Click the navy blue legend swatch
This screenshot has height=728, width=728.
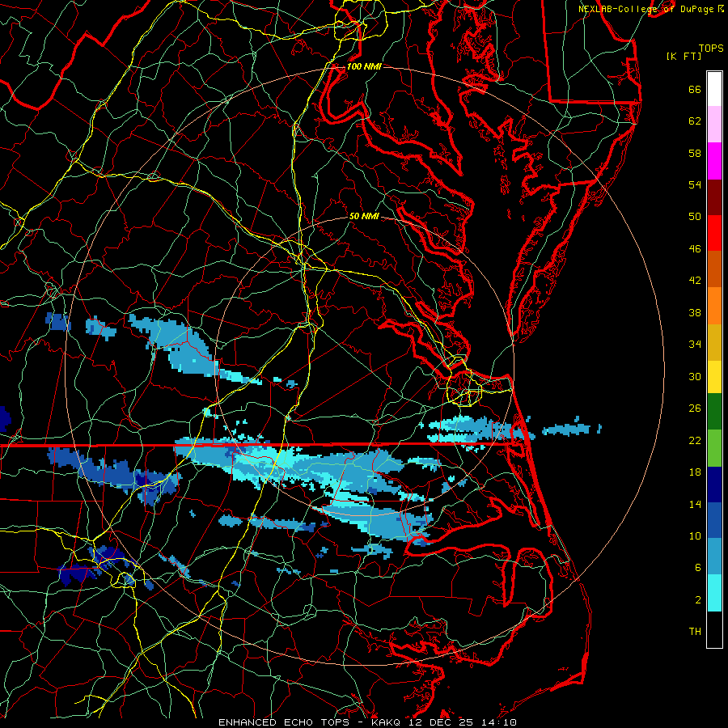(714, 485)
